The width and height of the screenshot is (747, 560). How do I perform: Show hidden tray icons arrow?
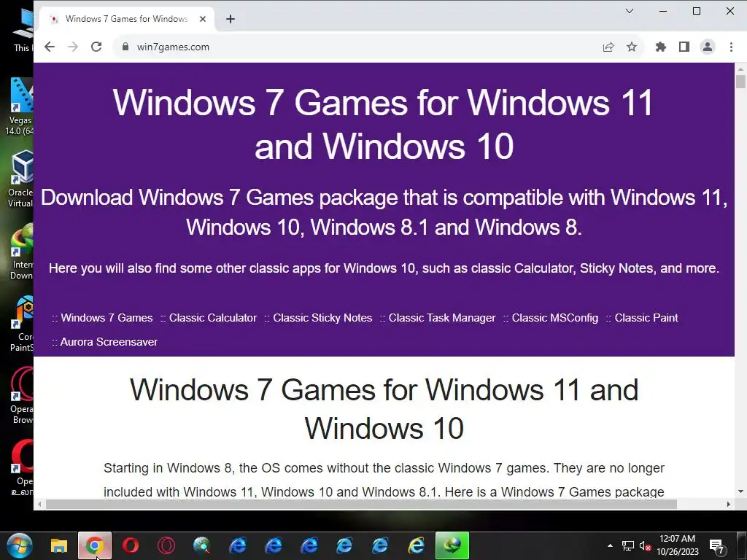[x=610, y=545]
